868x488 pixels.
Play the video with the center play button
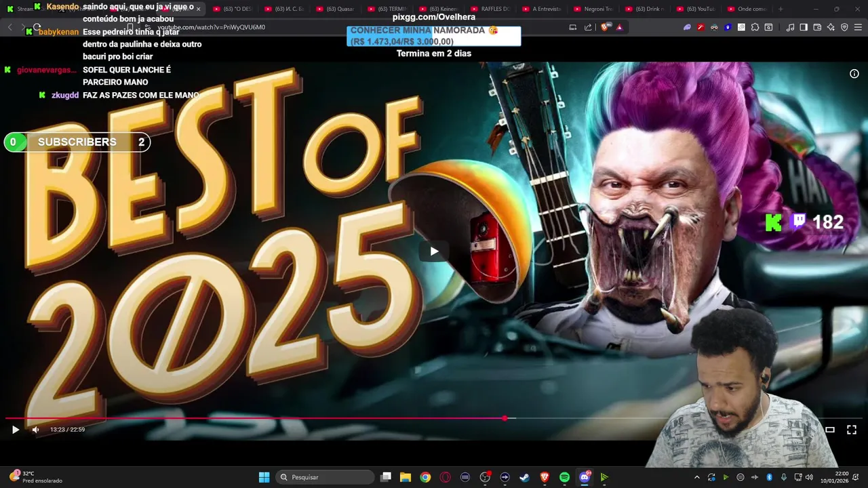pos(434,251)
